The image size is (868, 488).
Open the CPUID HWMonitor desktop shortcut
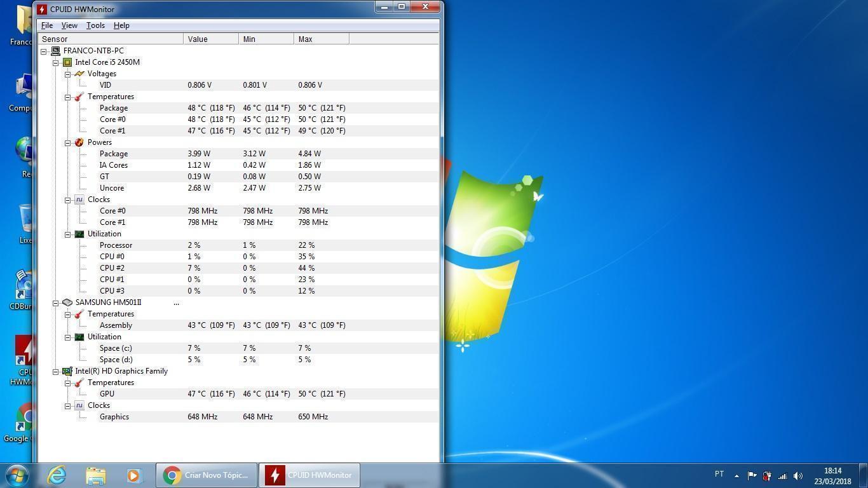click(22, 360)
